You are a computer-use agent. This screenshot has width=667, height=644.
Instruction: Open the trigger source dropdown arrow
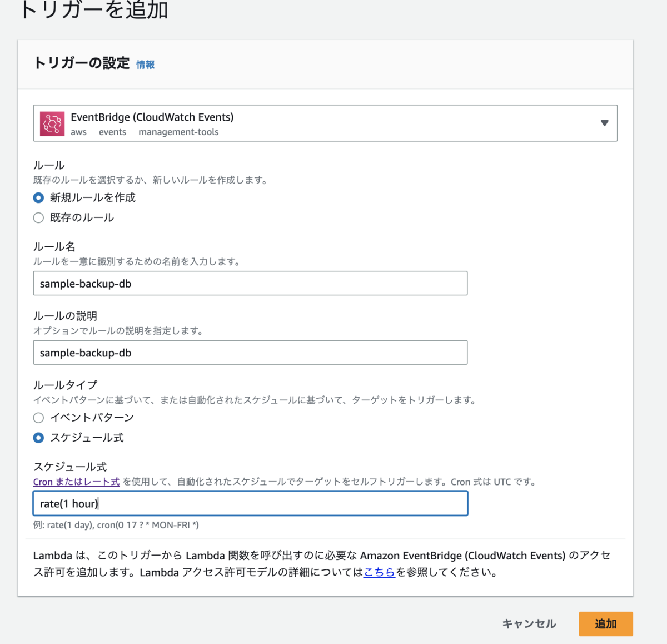click(604, 123)
